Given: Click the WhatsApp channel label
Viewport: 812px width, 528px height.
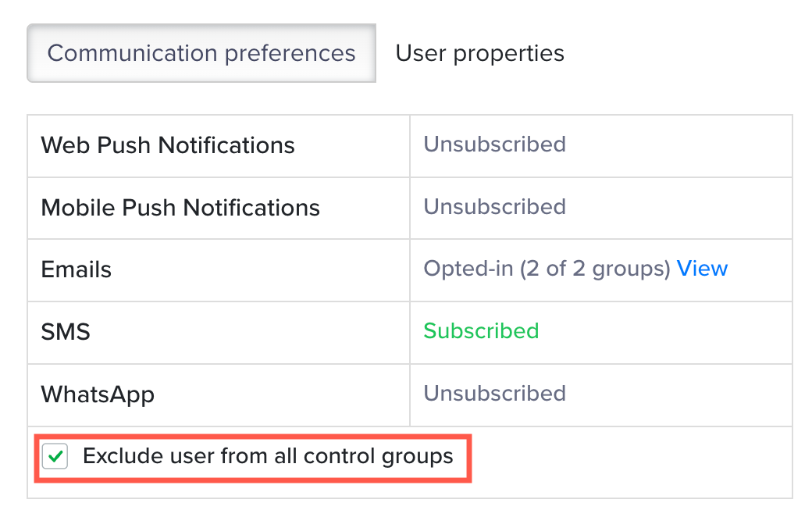Looking at the screenshot, I should 98,394.
